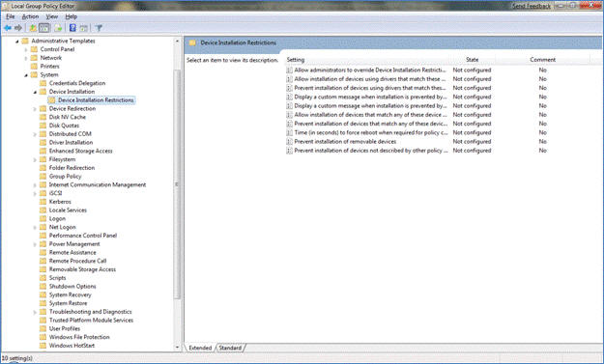
Task: Select Allow administrators to override Device Installation setting
Action: point(370,70)
